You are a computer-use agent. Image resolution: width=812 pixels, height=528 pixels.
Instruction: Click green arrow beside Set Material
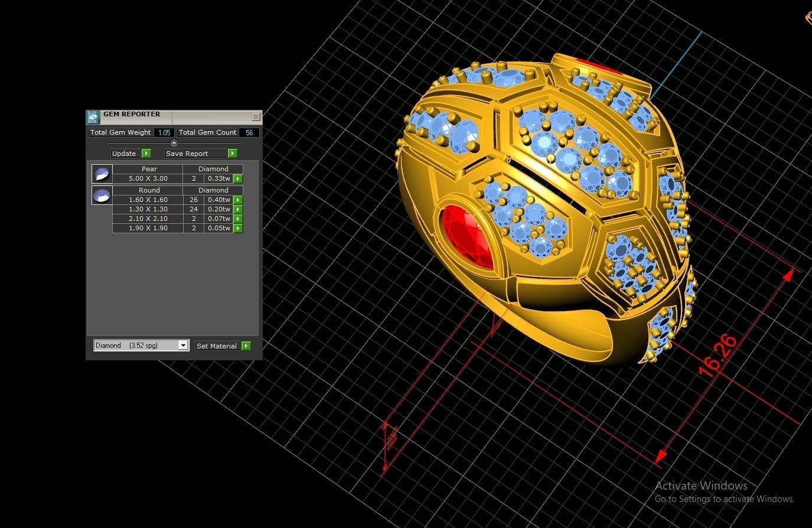point(246,346)
